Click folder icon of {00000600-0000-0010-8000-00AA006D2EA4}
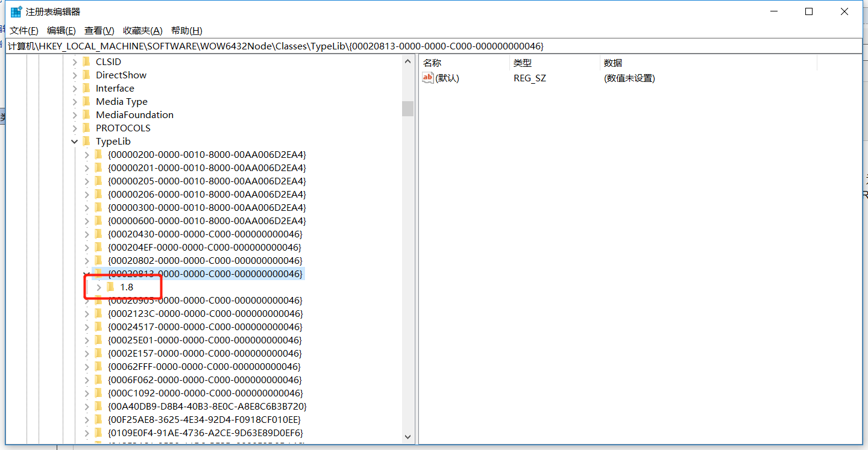 pyautogui.click(x=98, y=220)
